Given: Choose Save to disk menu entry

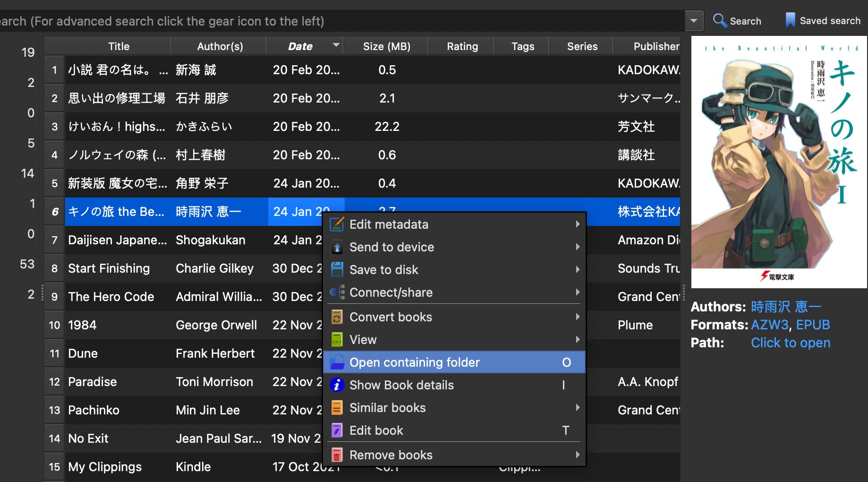Looking at the screenshot, I should (x=454, y=270).
